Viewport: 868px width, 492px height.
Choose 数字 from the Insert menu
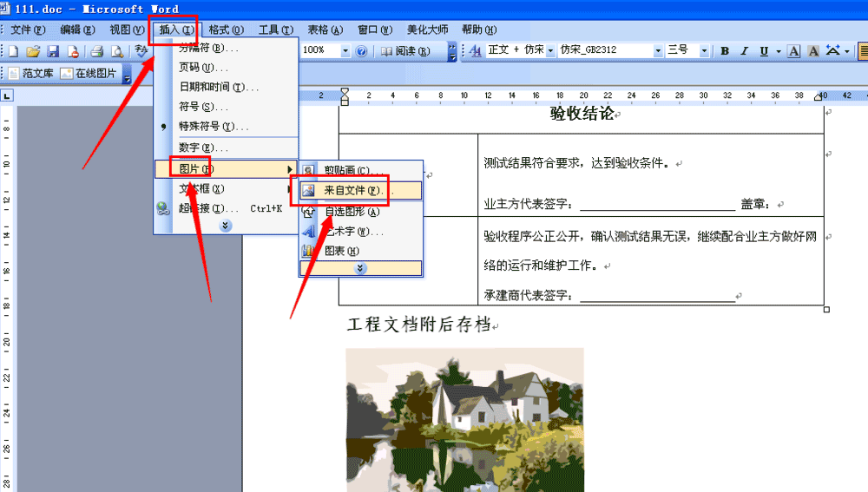click(227, 148)
